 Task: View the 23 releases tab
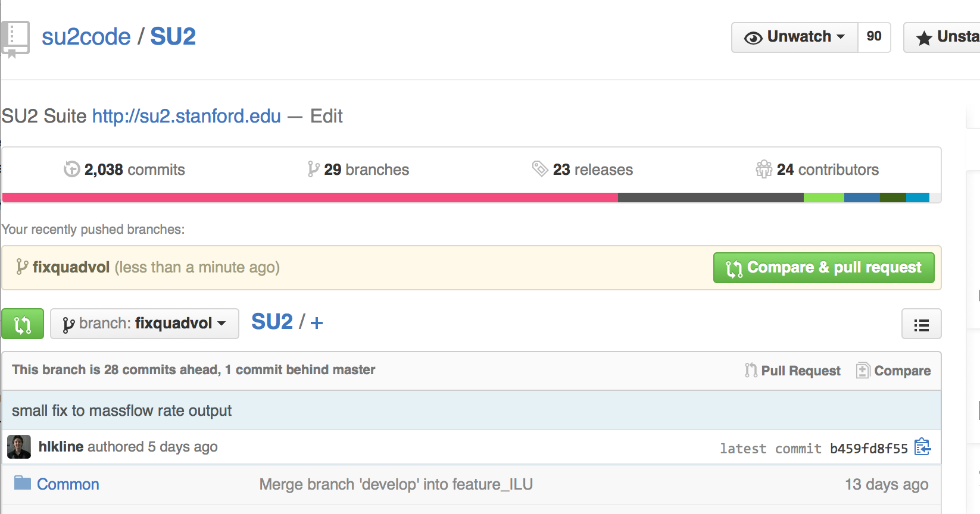[x=582, y=170]
